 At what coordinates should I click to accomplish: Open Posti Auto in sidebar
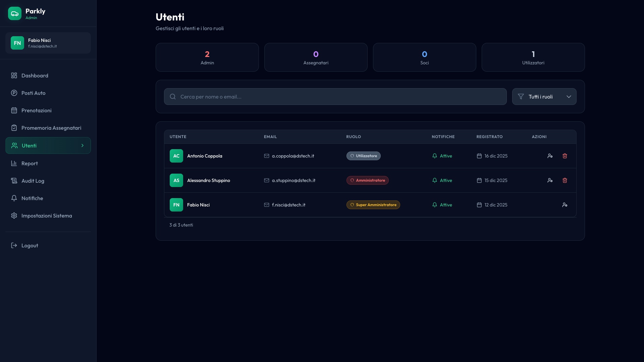pyautogui.click(x=33, y=93)
